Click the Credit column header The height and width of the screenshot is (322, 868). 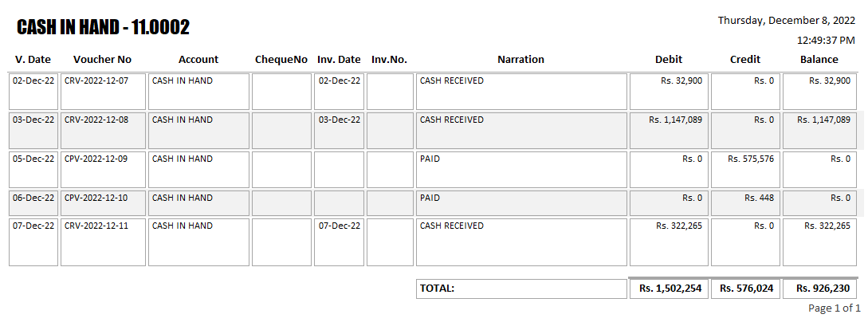(745, 60)
